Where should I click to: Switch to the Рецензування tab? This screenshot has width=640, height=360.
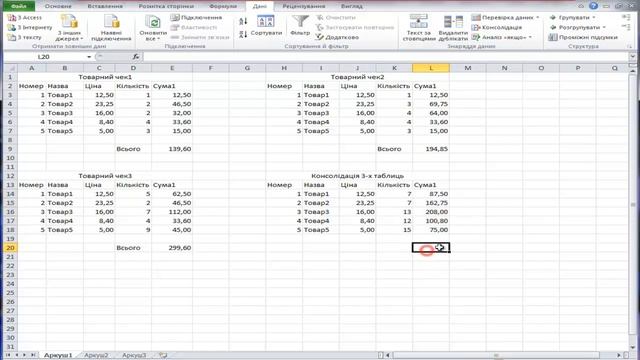click(304, 6)
